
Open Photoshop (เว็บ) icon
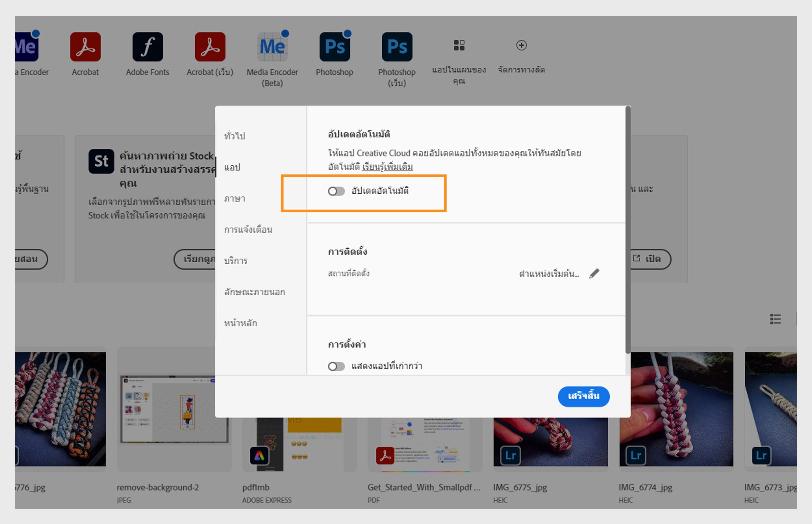click(x=397, y=47)
